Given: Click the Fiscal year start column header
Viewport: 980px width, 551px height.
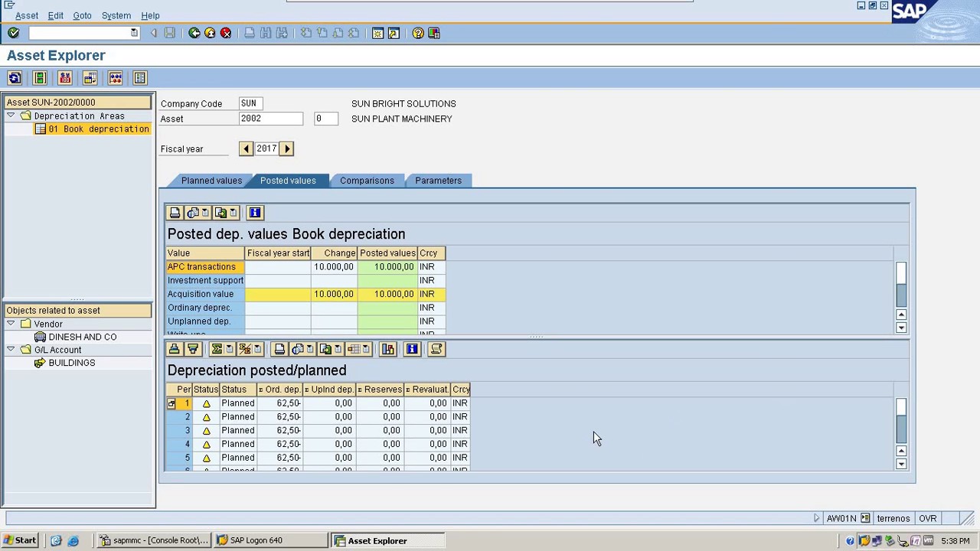Looking at the screenshot, I should (x=278, y=253).
